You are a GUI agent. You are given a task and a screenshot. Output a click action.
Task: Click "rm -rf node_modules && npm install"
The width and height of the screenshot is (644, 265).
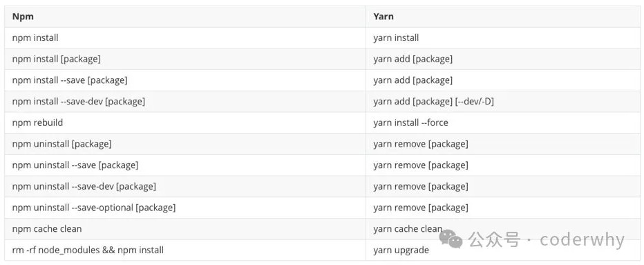(x=88, y=250)
